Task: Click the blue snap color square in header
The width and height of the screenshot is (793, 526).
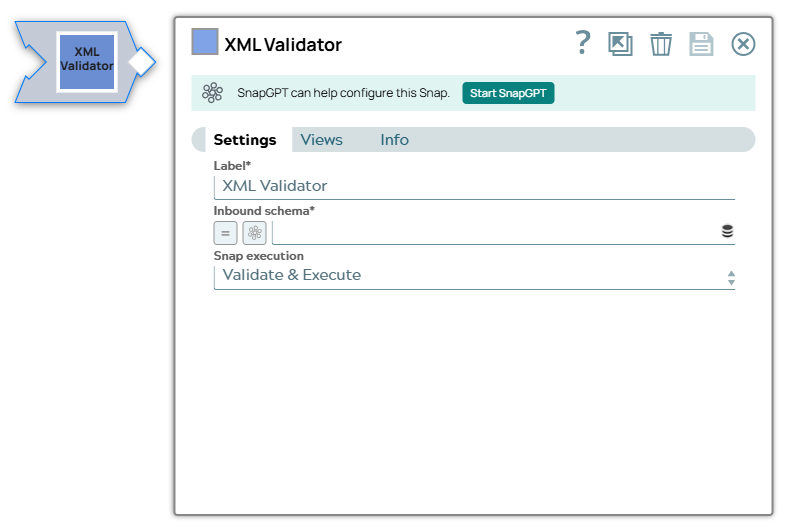Action: [205, 41]
